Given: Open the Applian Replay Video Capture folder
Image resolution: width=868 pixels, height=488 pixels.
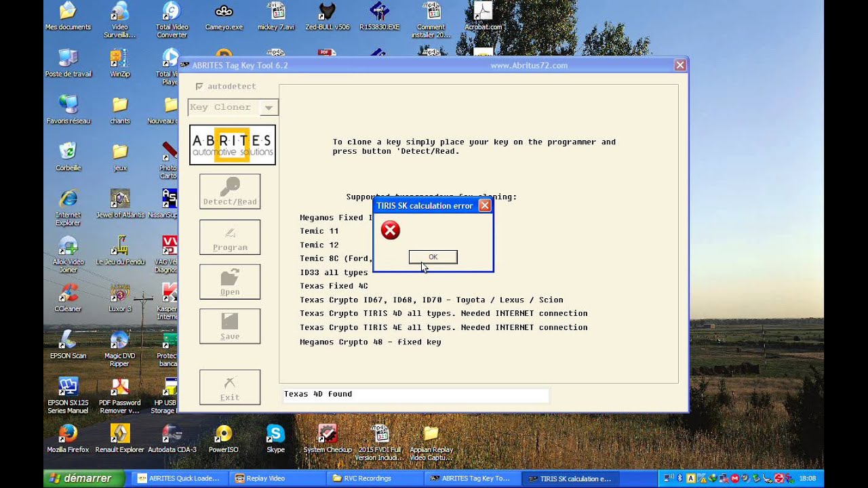Looking at the screenshot, I should (431, 442).
